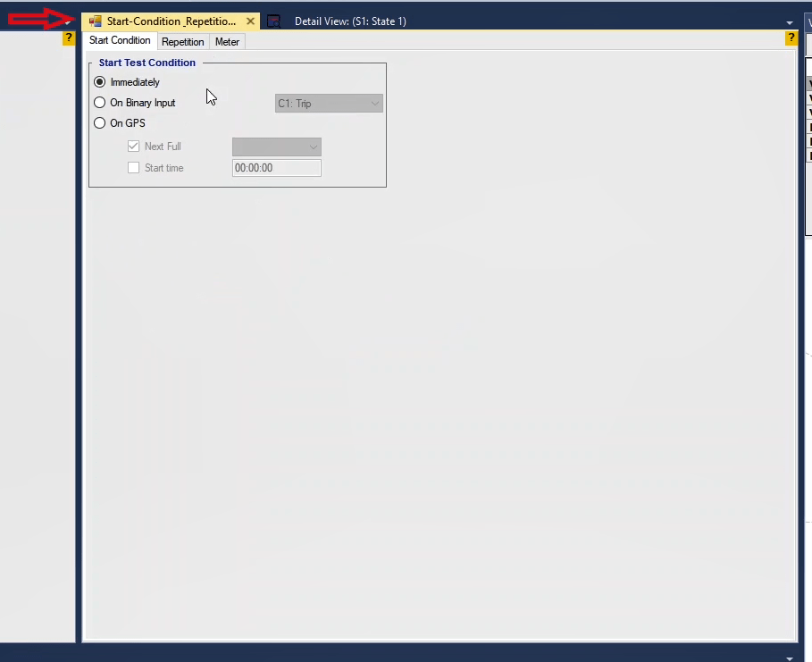Screen dimensions: 812x662
Task: Close the Start-Condition_Repetition tab
Action: pos(250,21)
